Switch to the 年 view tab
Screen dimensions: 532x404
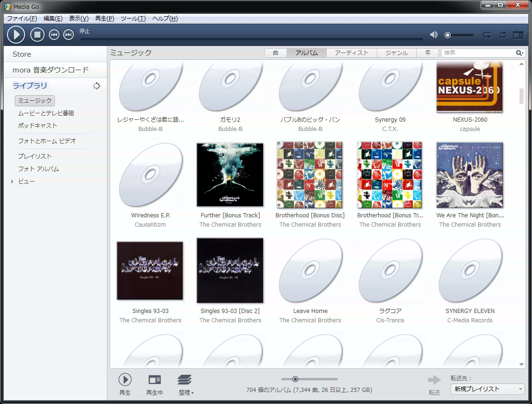[x=427, y=52]
